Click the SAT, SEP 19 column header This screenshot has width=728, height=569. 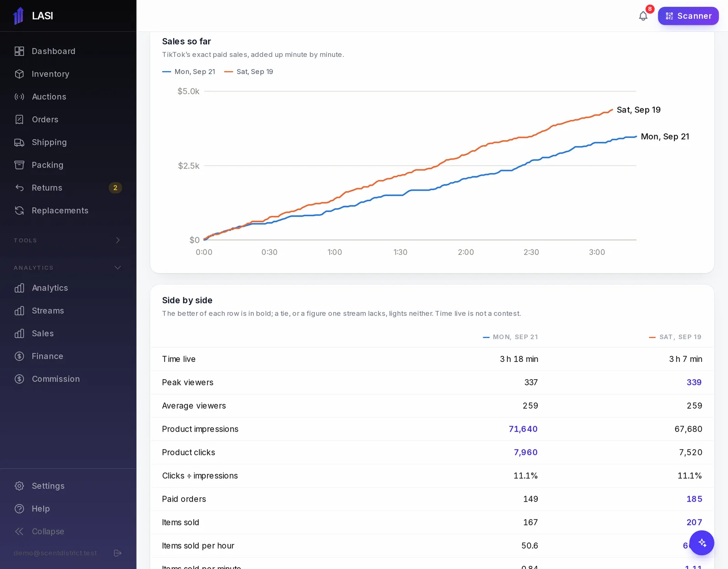coord(675,337)
